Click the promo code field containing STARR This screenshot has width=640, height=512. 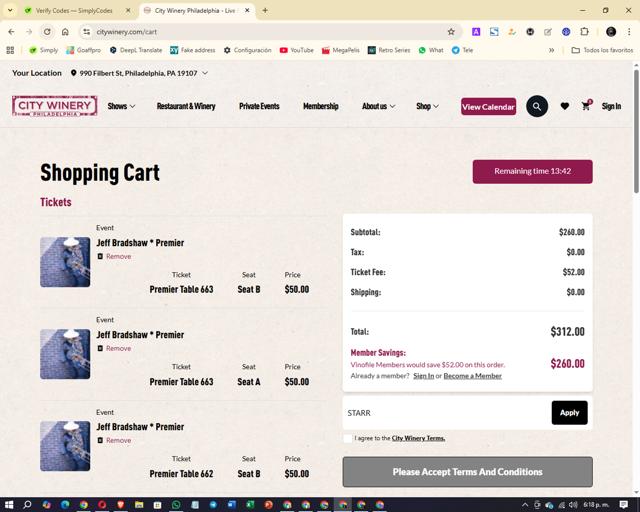click(447, 413)
